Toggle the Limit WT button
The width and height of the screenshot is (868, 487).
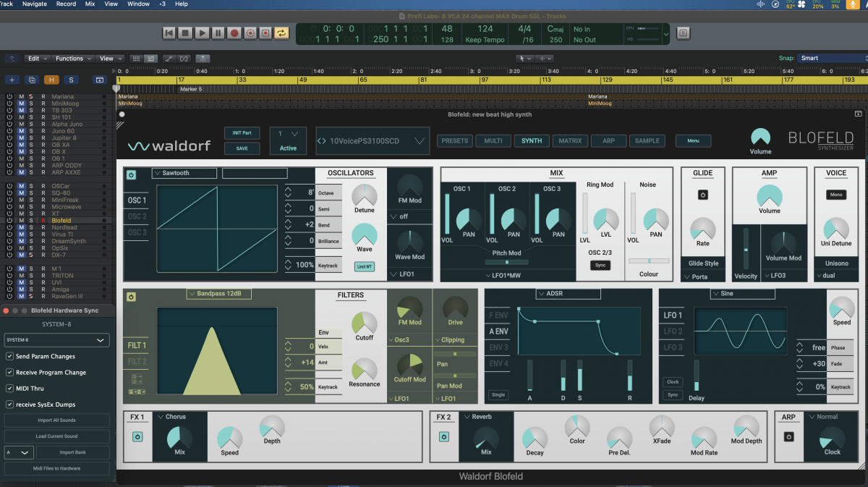point(365,266)
